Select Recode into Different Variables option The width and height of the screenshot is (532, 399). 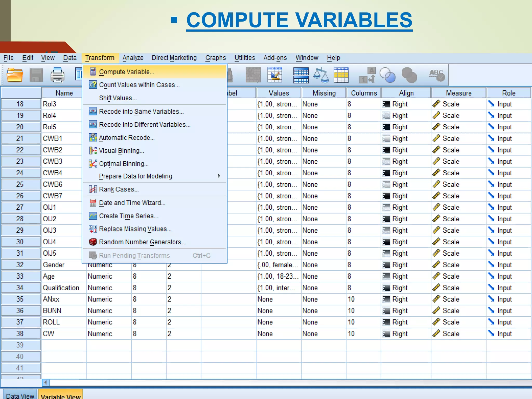[144, 125]
